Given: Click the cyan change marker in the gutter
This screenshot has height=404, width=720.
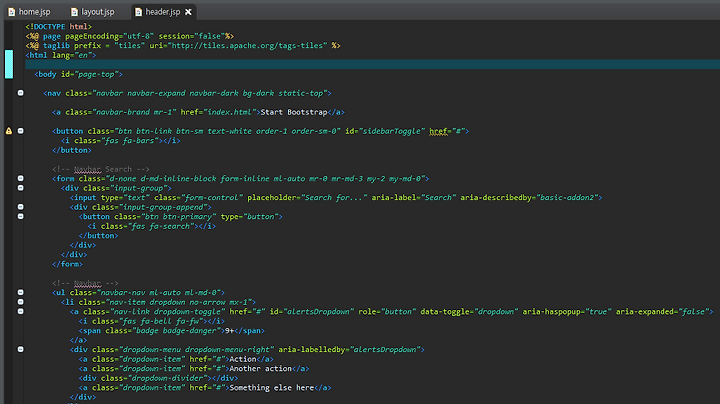Looking at the screenshot, I should point(9,64).
